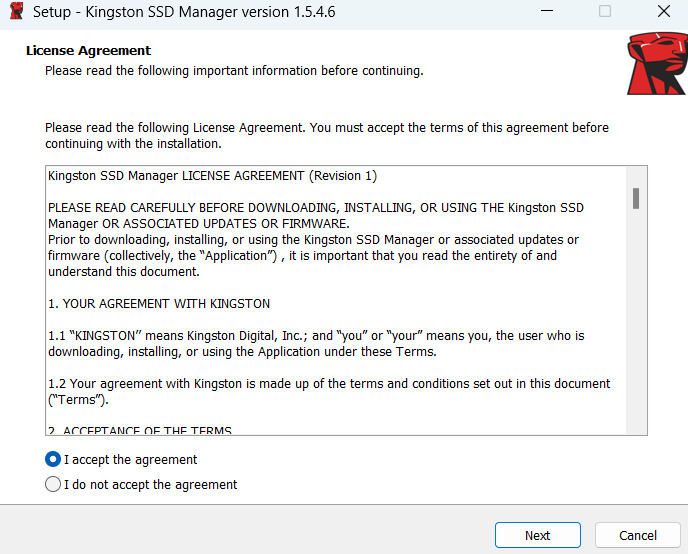Close the Kingston SSD Manager setup

click(x=663, y=13)
